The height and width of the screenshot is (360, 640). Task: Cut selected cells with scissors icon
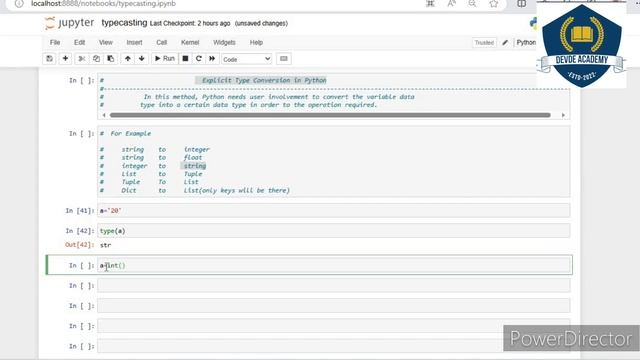click(x=82, y=59)
